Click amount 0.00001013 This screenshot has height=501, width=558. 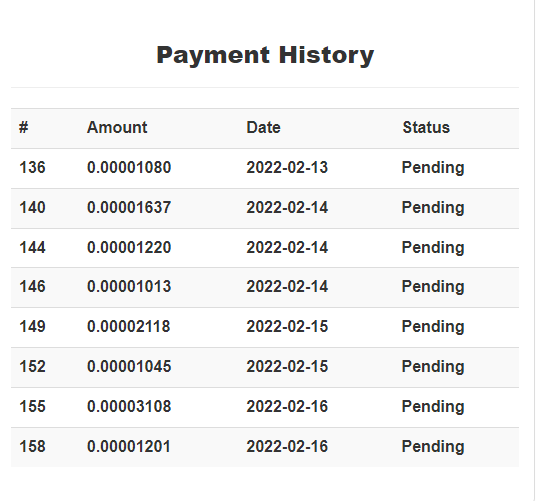[x=129, y=286]
